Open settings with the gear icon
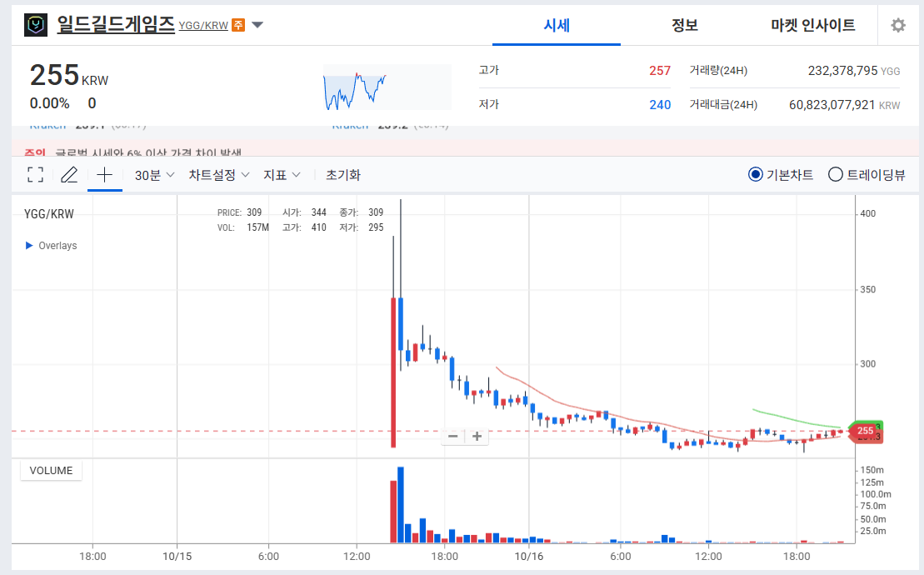This screenshot has width=924, height=575. (897, 25)
